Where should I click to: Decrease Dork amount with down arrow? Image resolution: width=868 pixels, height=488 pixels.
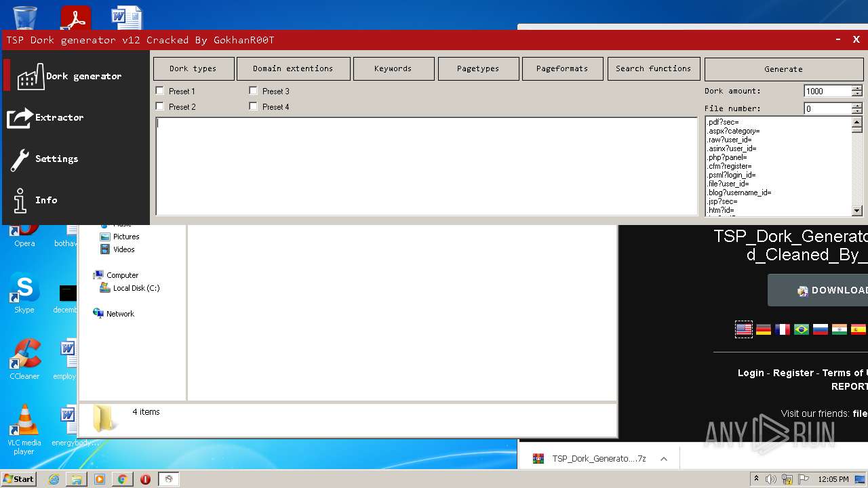[x=857, y=94]
